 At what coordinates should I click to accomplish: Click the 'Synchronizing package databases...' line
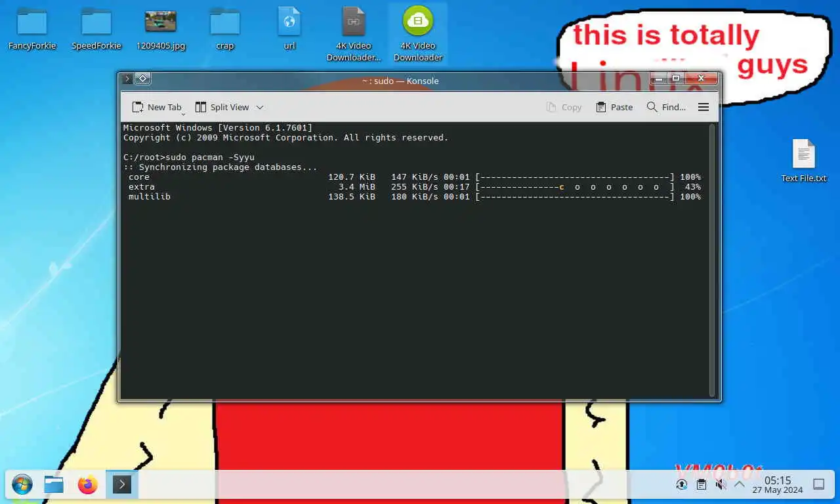click(220, 167)
